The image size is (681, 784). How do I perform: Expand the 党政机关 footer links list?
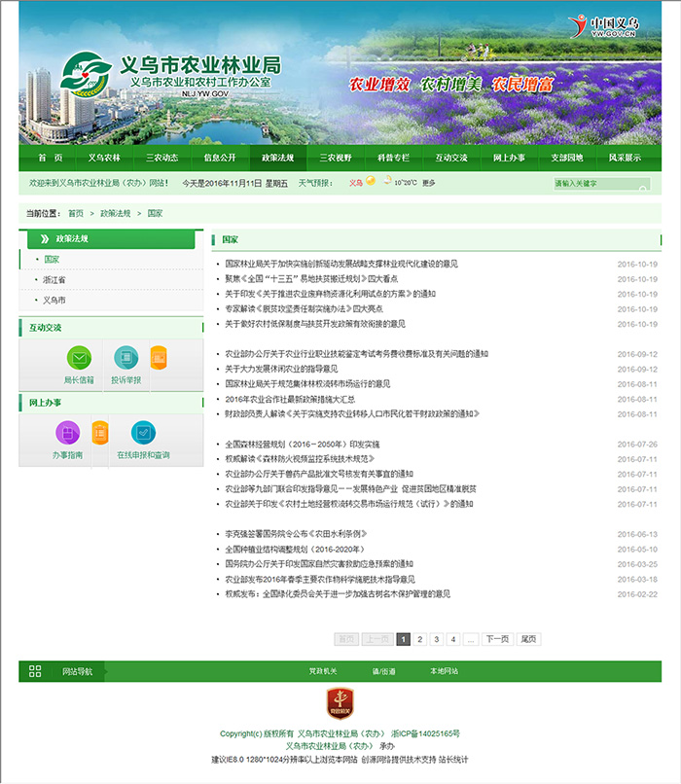point(323,671)
